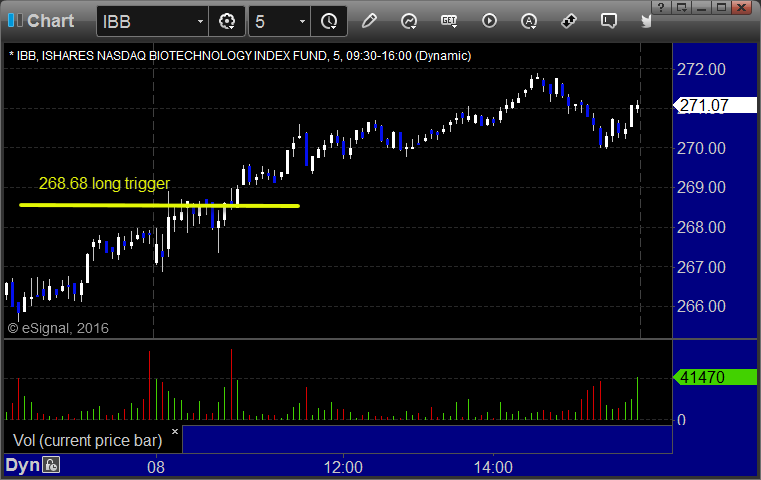761x480 pixels.
Task: Click the 268.00 price axis label
Action: tap(701, 227)
